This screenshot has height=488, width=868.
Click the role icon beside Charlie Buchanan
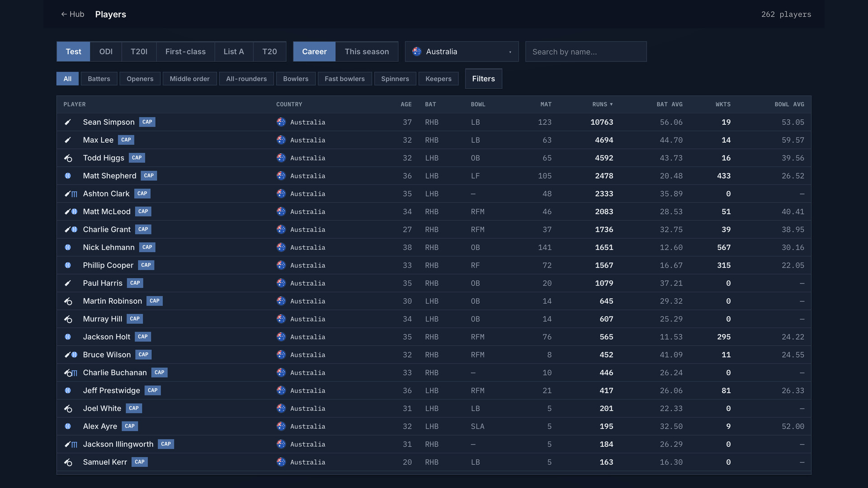click(x=71, y=373)
